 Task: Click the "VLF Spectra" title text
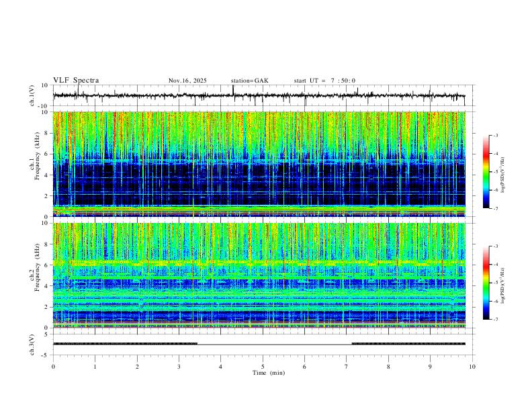tap(76, 81)
